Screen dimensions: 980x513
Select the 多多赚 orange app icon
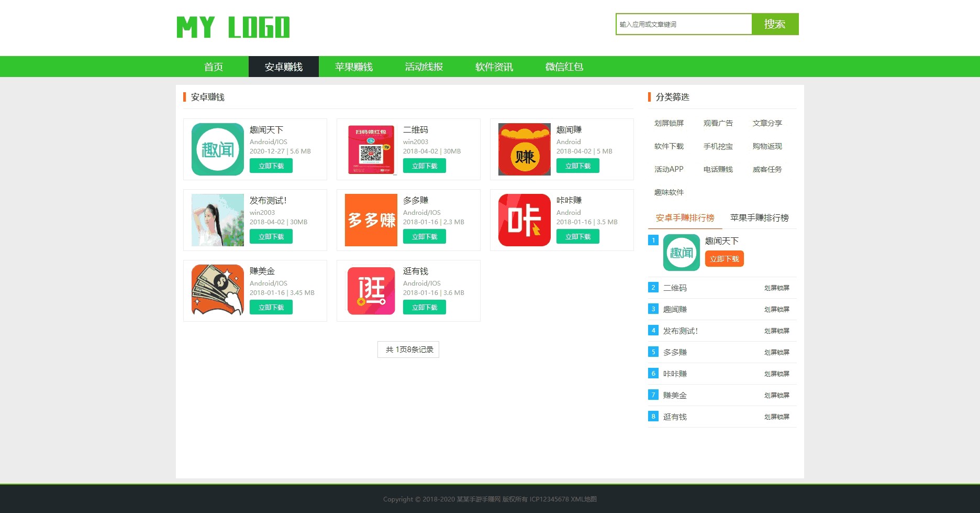tap(370, 220)
